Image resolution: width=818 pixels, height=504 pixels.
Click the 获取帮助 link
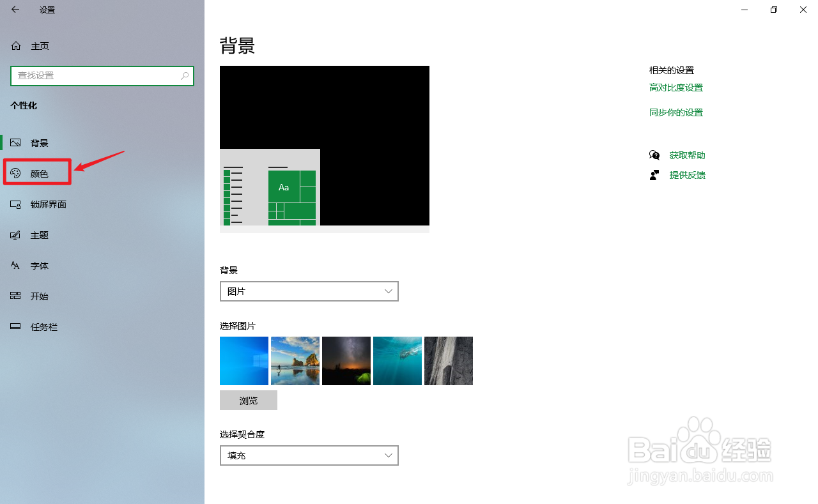[688, 155]
